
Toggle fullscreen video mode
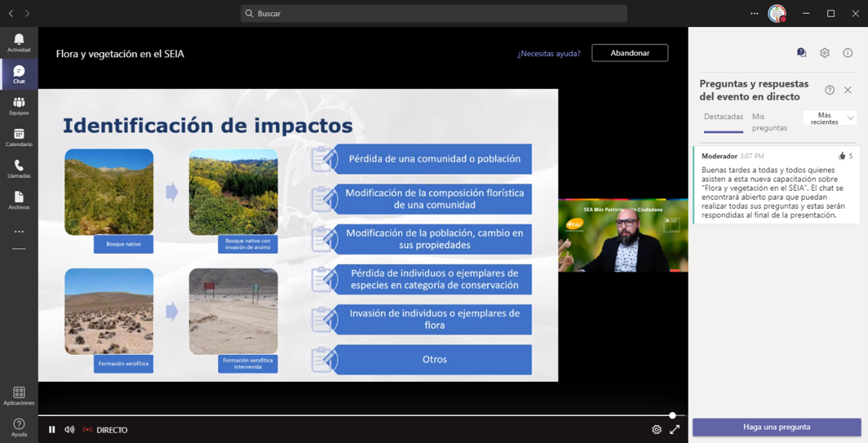[x=674, y=429]
